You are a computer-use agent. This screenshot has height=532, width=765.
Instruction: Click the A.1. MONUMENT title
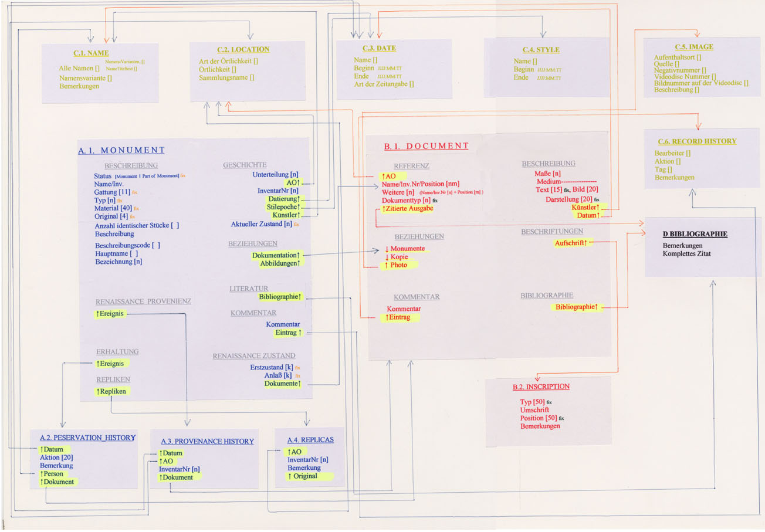click(121, 151)
